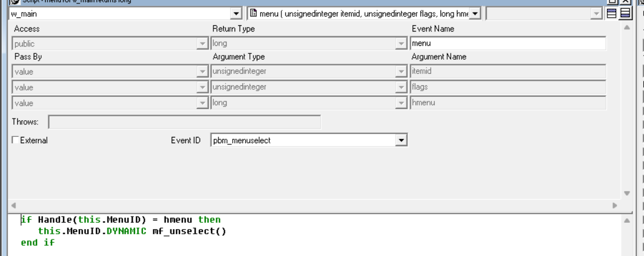Click the prototype pane scroll down arrow
Screen dimensions: 644x256
coord(627,193)
